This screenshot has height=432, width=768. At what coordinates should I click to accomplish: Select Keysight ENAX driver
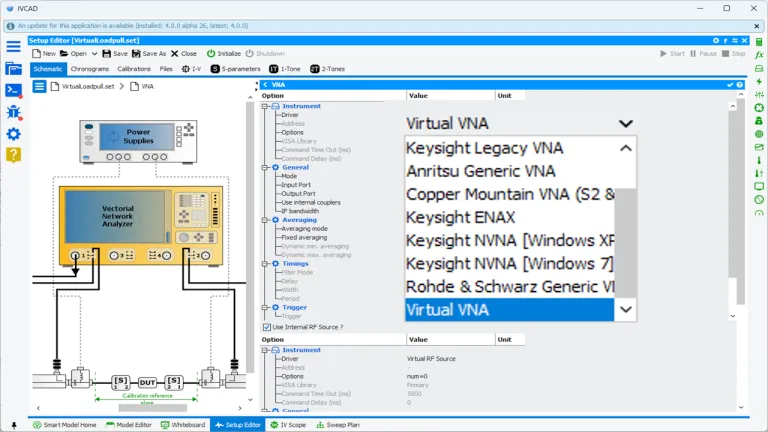click(x=509, y=217)
